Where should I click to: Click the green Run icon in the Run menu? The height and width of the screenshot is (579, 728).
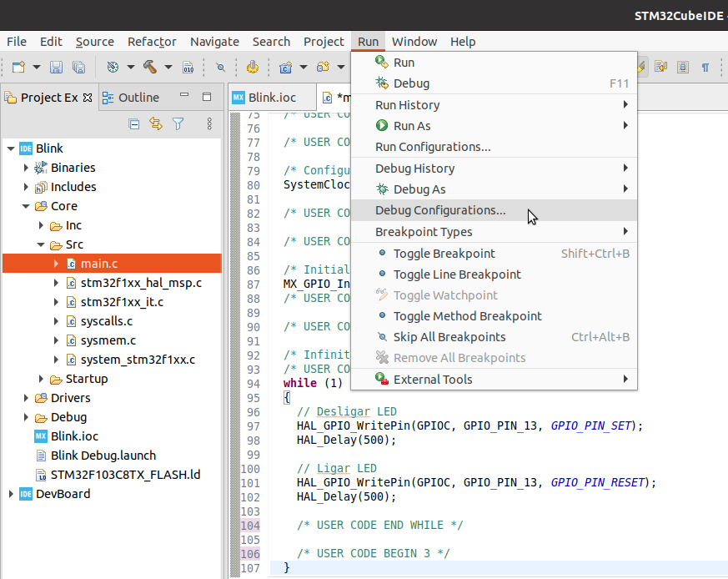pyautogui.click(x=382, y=62)
